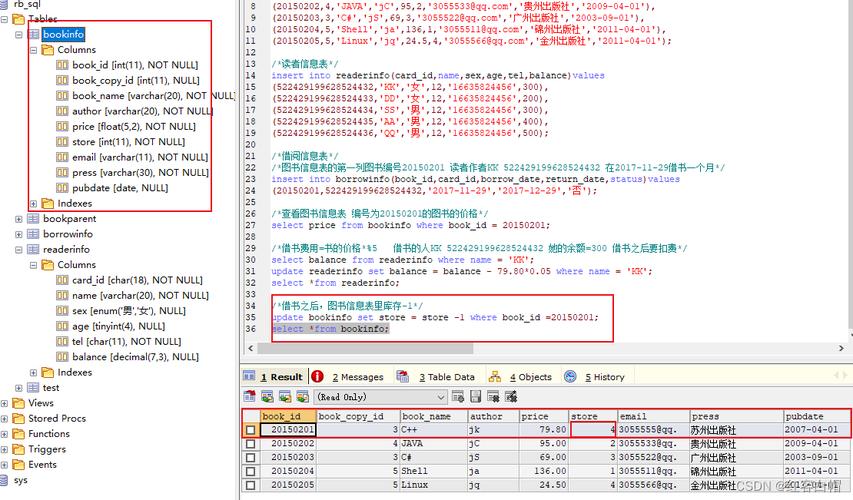Viewport: 853px width, 500px height.
Task: Click the third image-view icon before (Read Only)
Action: pos(303,397)
